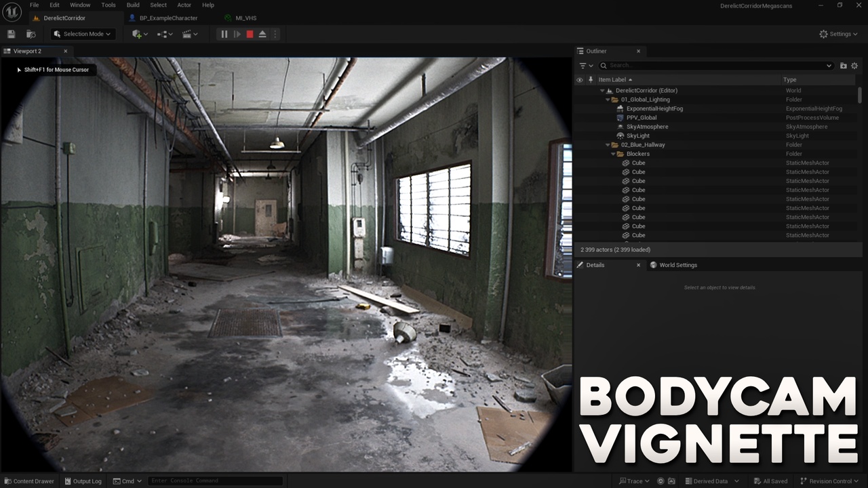Viewport: 868px width, 488px height.
Task: Open the Derived Data dropdown
Action: click(x=710, y=481)
